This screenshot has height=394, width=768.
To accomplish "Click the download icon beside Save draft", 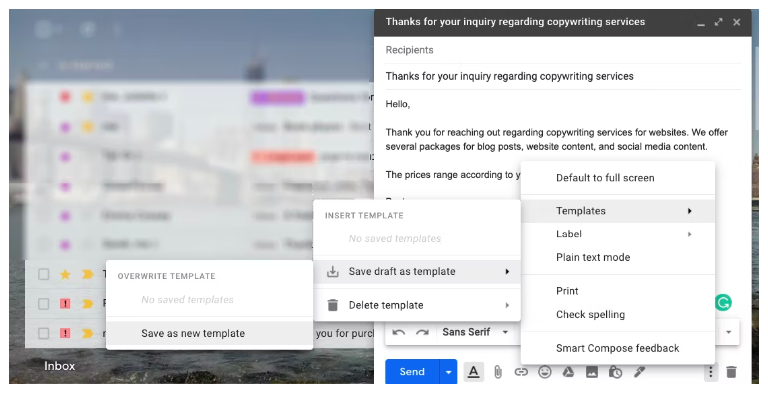I will pyautogui.click(x=333, y=271).
